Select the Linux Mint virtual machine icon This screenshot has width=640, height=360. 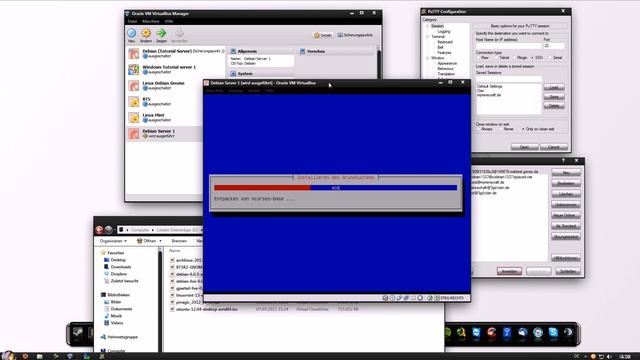coord(134,118)
